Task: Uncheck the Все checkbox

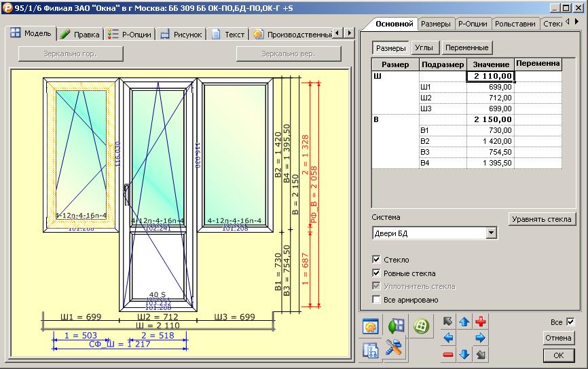Action: click(570, 322)
